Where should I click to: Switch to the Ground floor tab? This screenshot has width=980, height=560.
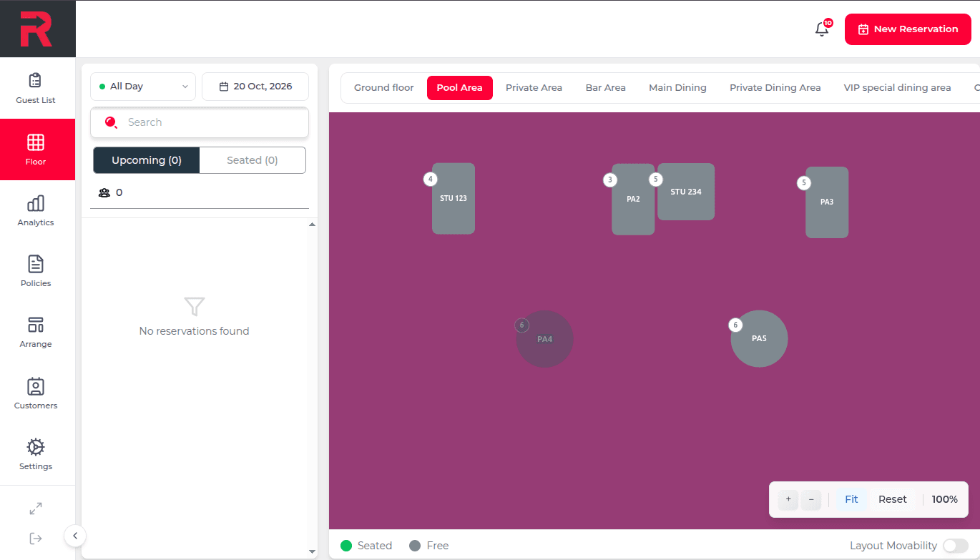(384, 88)
